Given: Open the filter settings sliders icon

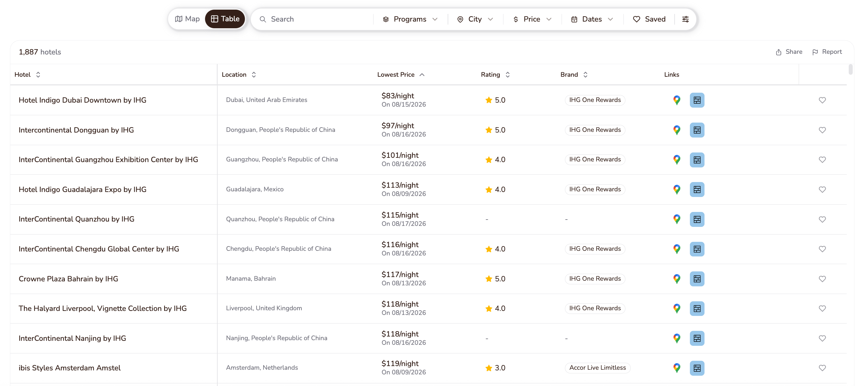Looking at the screenshot, I should [x=685, y=19].
